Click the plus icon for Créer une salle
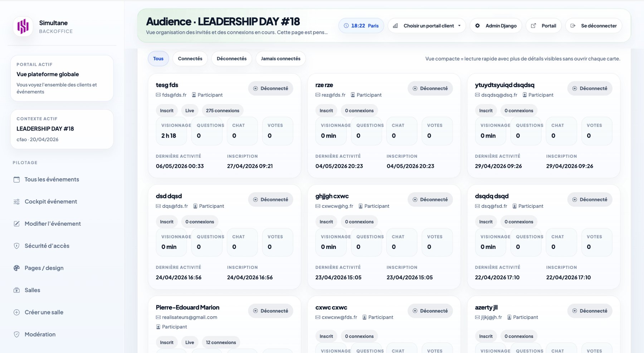Viewport: 644px width, 353px height. pos(16,313)
